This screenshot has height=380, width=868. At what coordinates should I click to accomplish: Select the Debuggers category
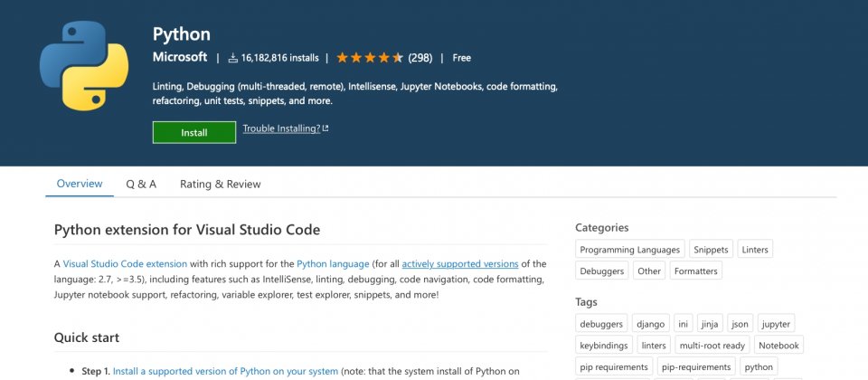click(602, 271)
